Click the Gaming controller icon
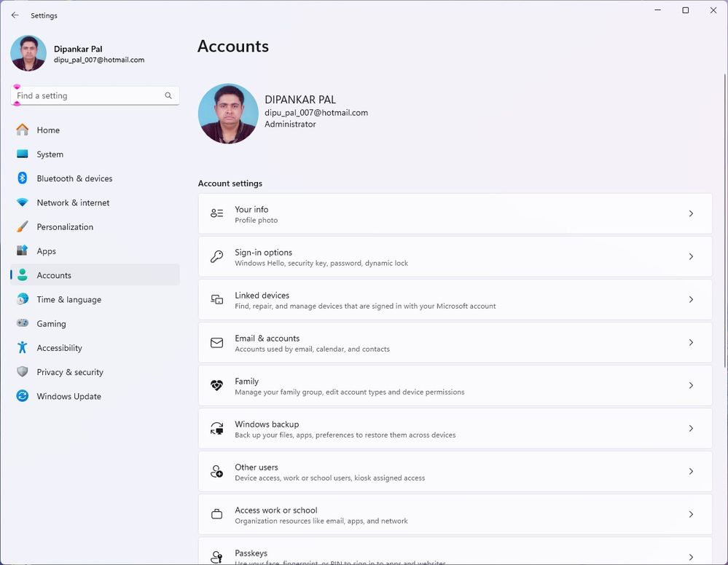Viewport: 728px width, 565px height. (x=23, y=323)
